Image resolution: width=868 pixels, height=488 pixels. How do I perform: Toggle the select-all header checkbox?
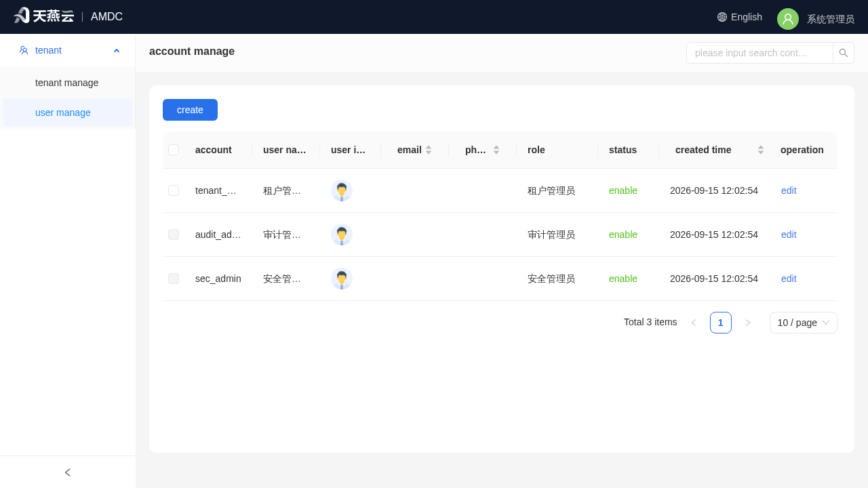[x=174, y=150]
